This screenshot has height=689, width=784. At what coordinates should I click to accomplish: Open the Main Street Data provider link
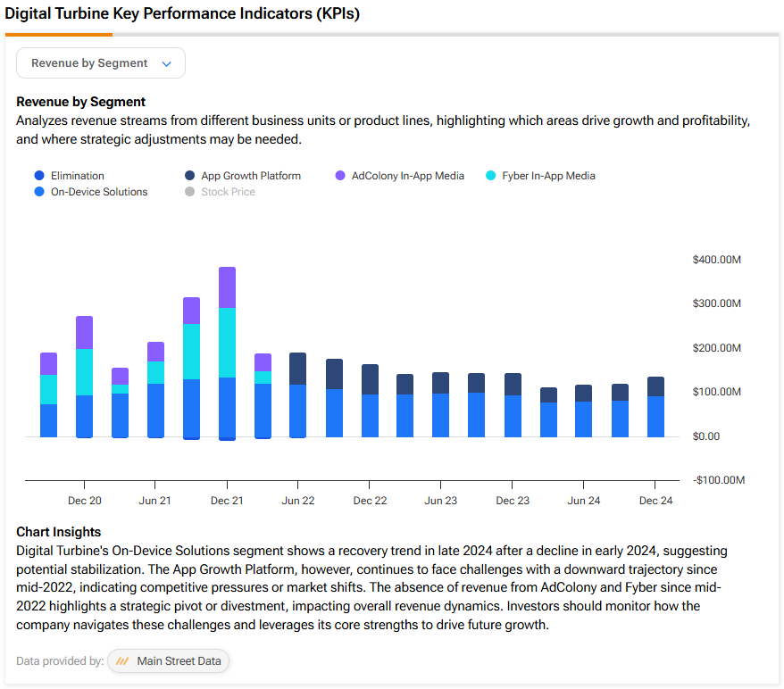coord(169,661)
